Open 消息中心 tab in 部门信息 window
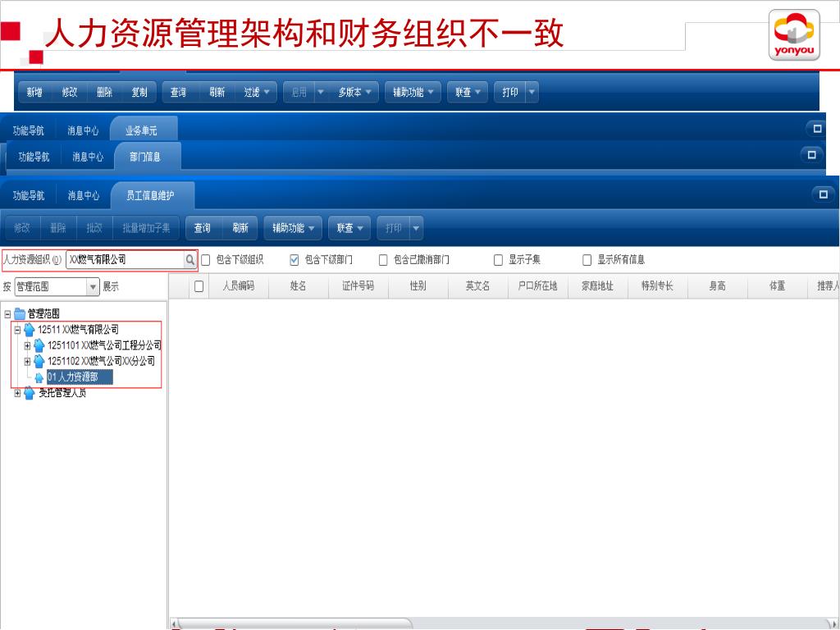Viewport: 840px width, 630px height. tap(88, 157)
